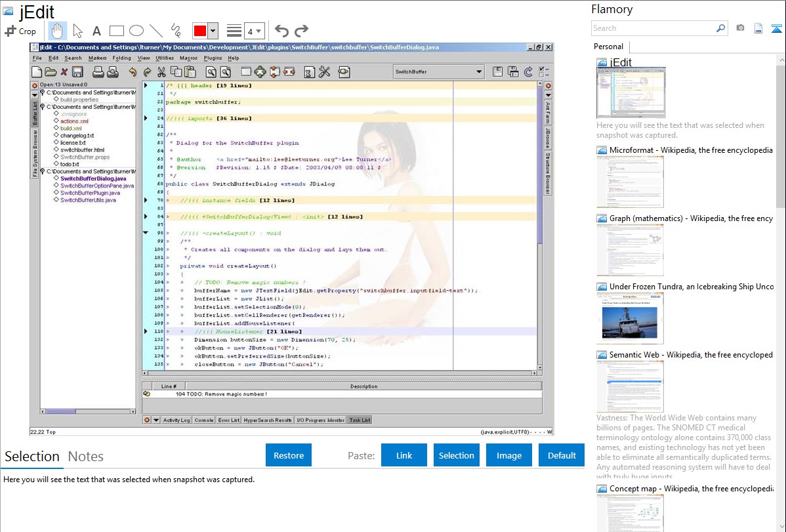This screenshot has height=532, width=786.
Task: Paste as Link
Action: 404,455
